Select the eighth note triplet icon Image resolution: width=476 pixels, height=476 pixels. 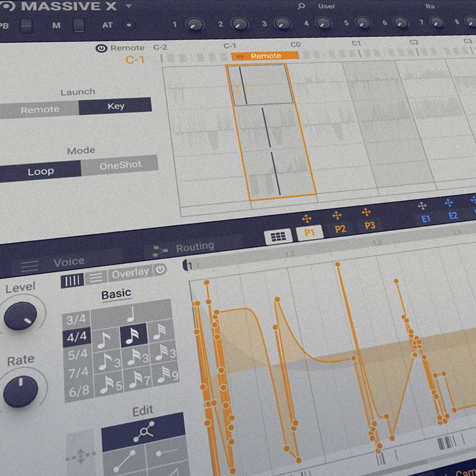pos(108,362)
